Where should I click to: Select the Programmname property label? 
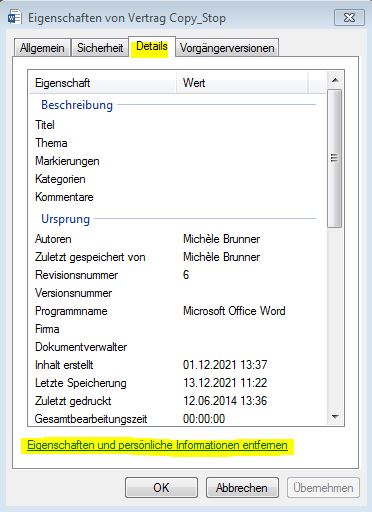(x=71, y=311)
